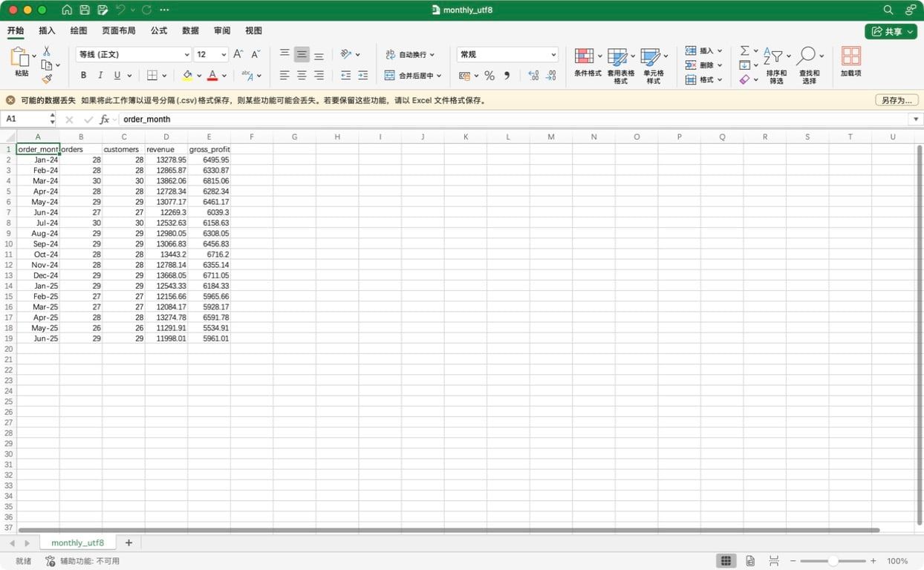924x570 pixels.
Task: Open Conditional Formatting (条件格式) menu
Action: (x=588, y=63)
